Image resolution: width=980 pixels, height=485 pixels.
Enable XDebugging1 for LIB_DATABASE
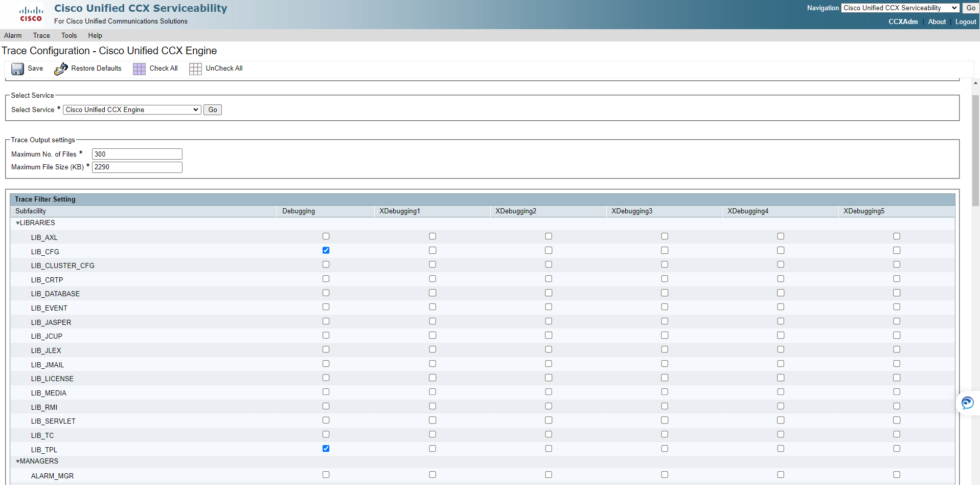tap(432, 293)
